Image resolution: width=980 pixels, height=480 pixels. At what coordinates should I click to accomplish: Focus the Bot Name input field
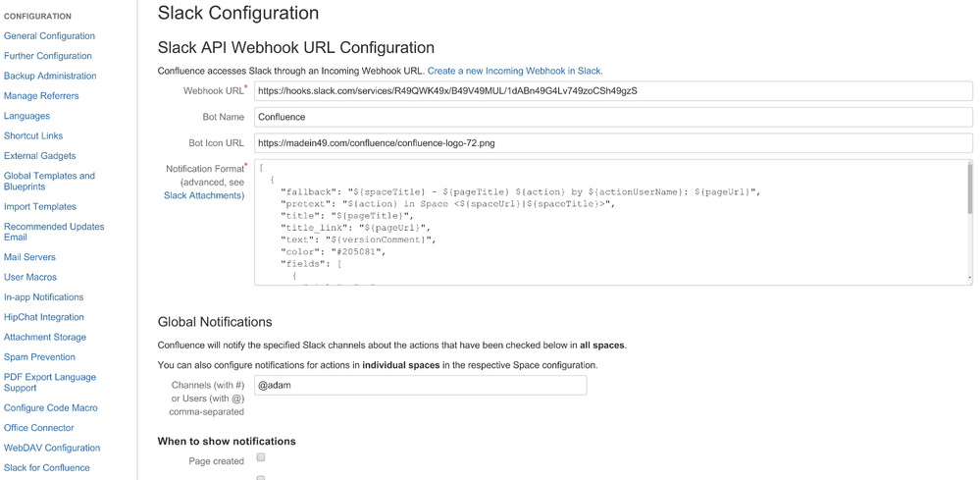pyautogui.click(x=613, y=117)
